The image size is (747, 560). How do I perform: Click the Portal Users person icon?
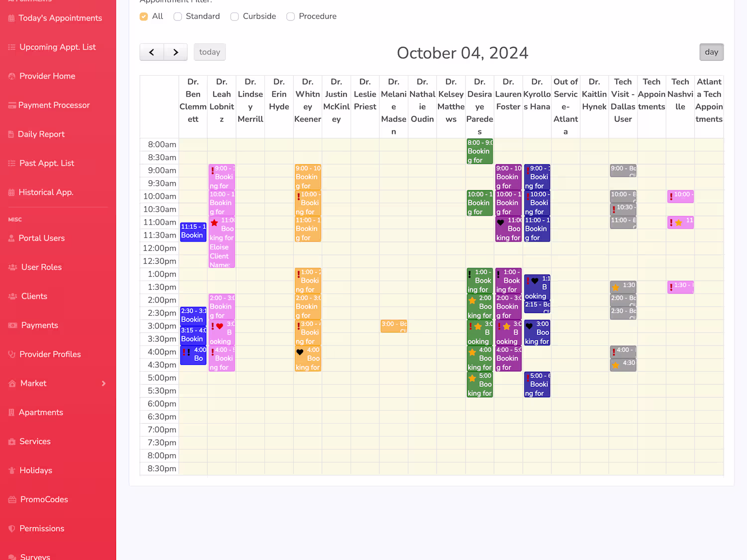[11, 238]
